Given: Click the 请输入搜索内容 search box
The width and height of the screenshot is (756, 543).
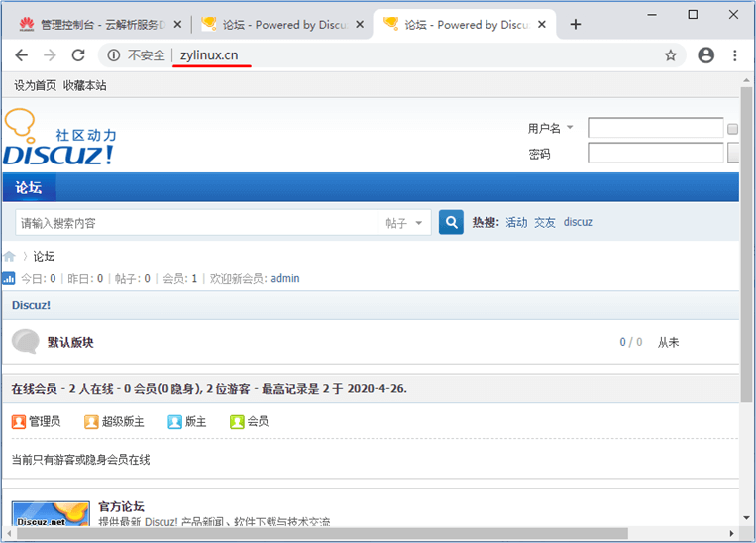Looking at the screenshot, I should click(x=197, y=223).
